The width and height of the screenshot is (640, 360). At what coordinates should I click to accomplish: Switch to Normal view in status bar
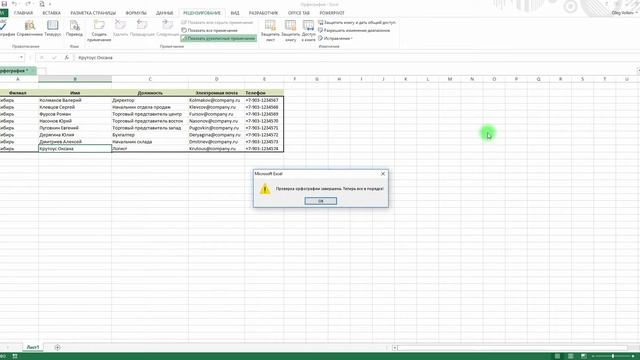coord(557,356)
